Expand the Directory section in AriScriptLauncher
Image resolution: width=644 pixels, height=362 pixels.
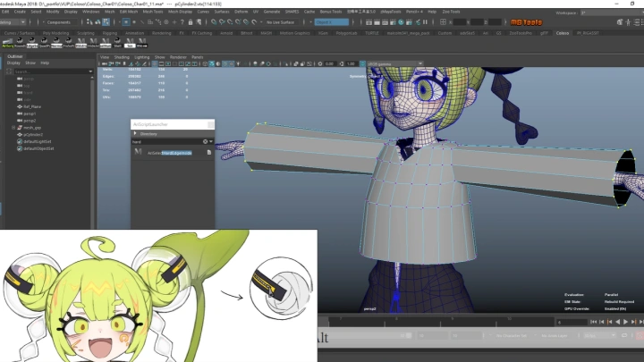click(x=135, y=133)
